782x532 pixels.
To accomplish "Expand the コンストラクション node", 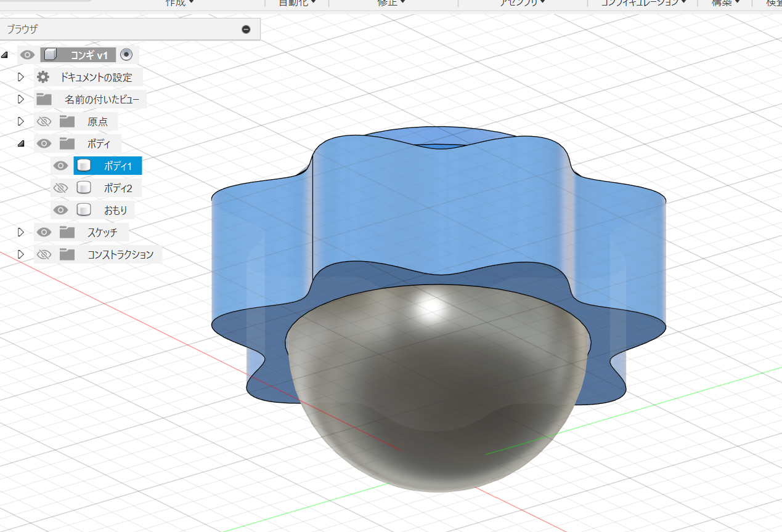I will pyautogui.click(x=20, y=254).
